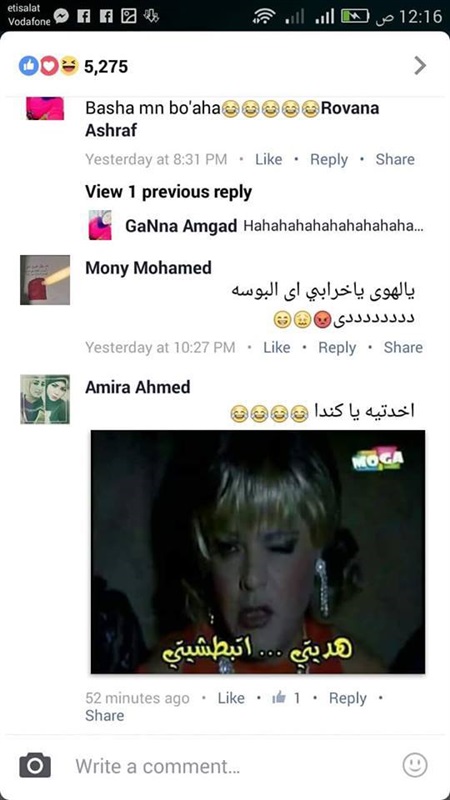Reply to Mony Mohamed's comment
This screenshot has height=800, width=450.
coord(337,347)
